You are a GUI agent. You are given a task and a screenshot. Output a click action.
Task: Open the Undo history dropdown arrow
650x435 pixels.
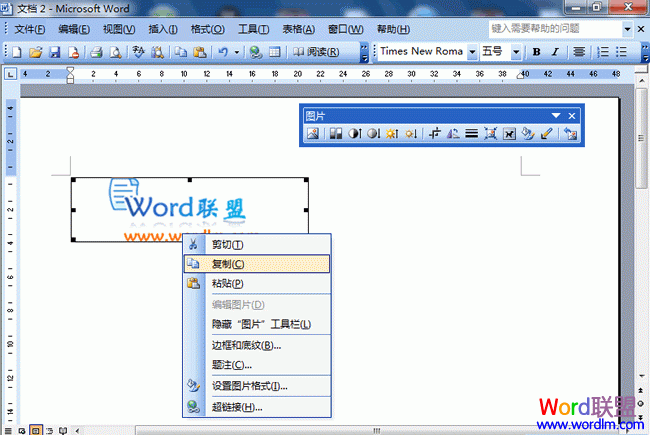click(237, 52)
